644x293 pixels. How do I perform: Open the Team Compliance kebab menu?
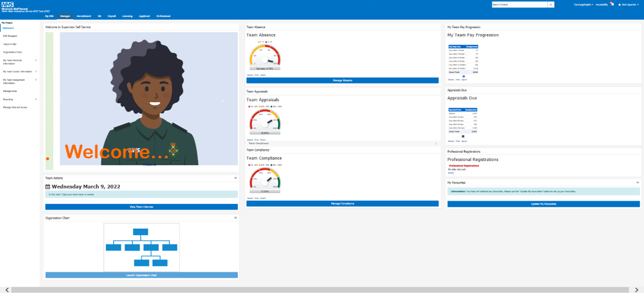coord(436,143)
